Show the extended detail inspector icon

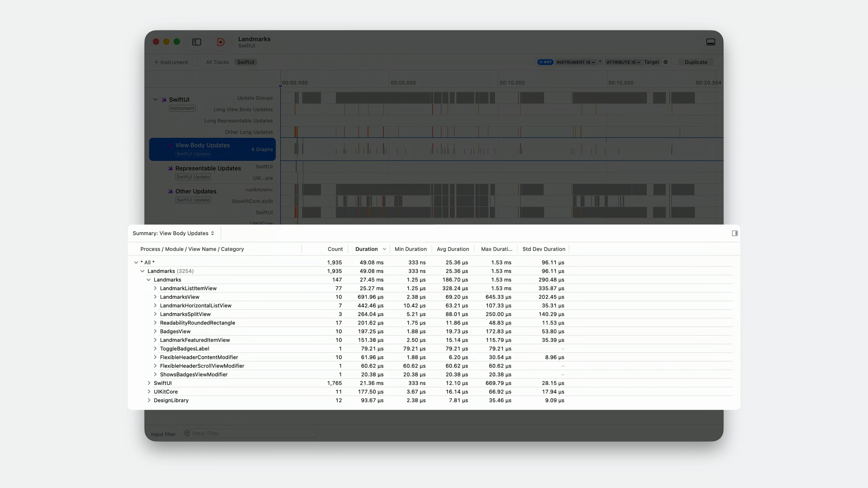pyautogui.click(x=735, y=233)
